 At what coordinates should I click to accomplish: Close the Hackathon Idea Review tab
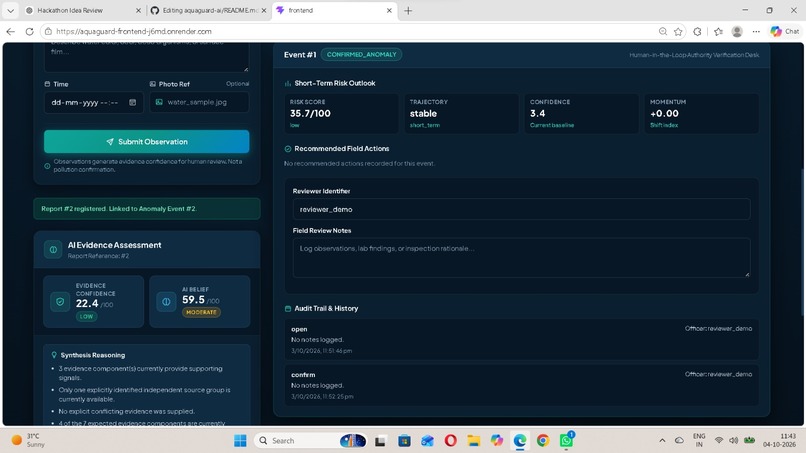(138, 10)
